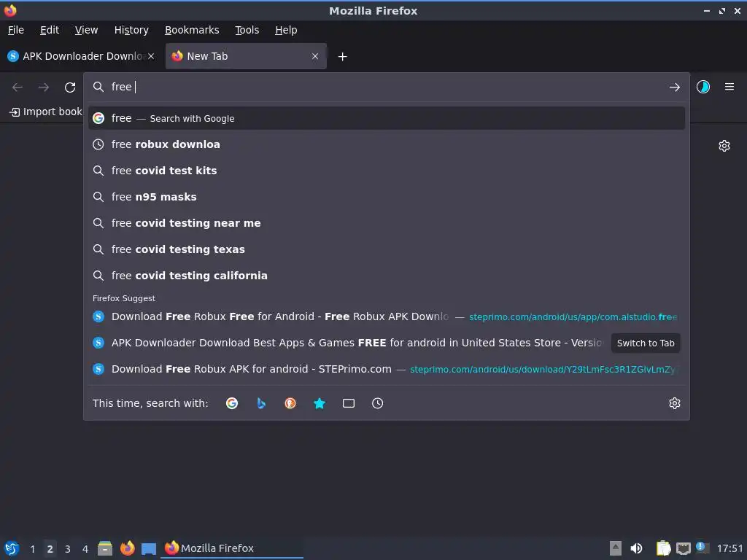Switch to workspace 3
Image resolution: width=747 pixels, height=560 pixels.
point(68,549)
